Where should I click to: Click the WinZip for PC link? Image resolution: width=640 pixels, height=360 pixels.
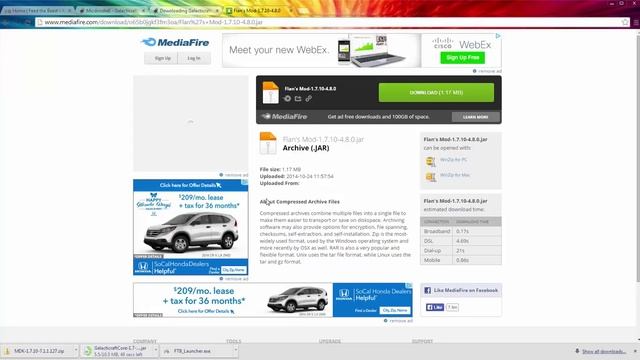(x=453, y=160)
